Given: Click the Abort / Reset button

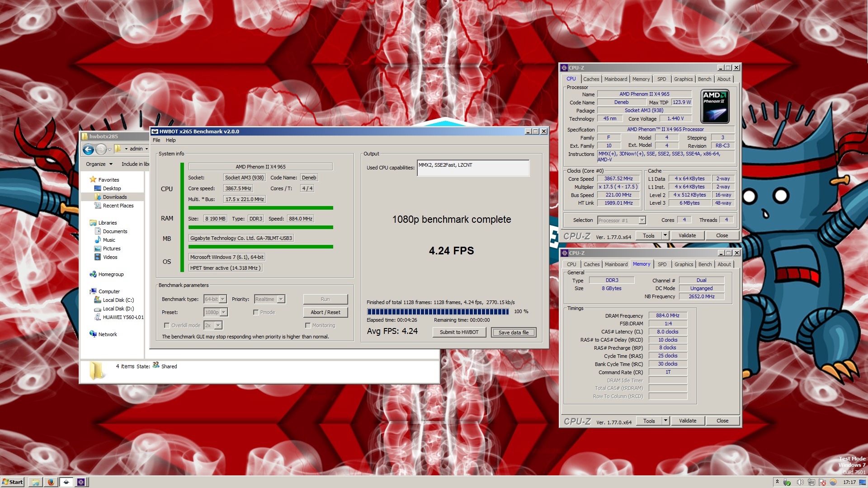Looking at the screenshot, I should (x=325, y=312).
